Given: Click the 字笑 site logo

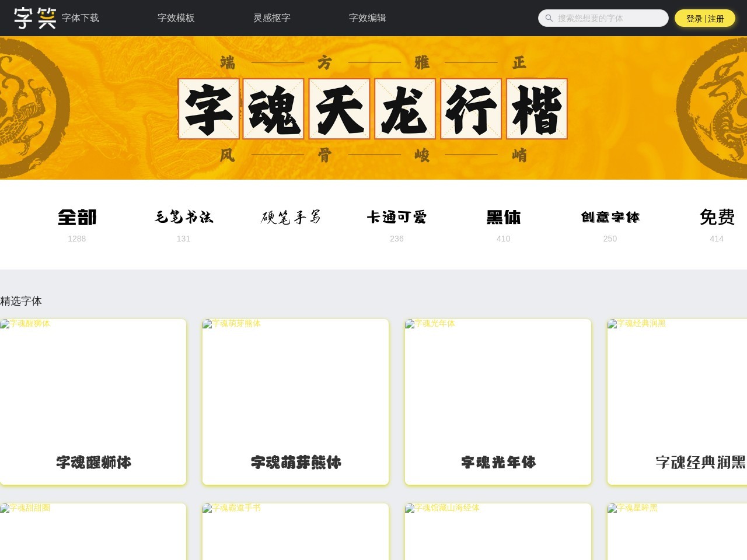Looking at the screenshot, I should [x=35, y=18].
